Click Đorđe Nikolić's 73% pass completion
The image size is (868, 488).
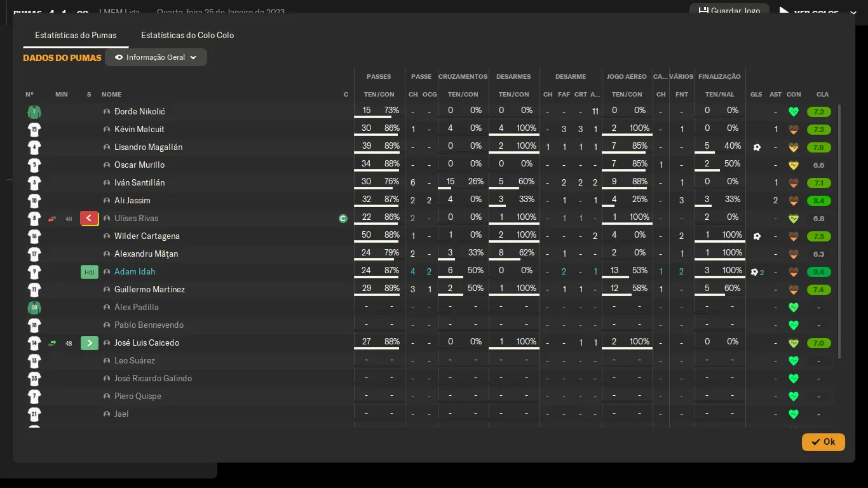pos(391,111)
